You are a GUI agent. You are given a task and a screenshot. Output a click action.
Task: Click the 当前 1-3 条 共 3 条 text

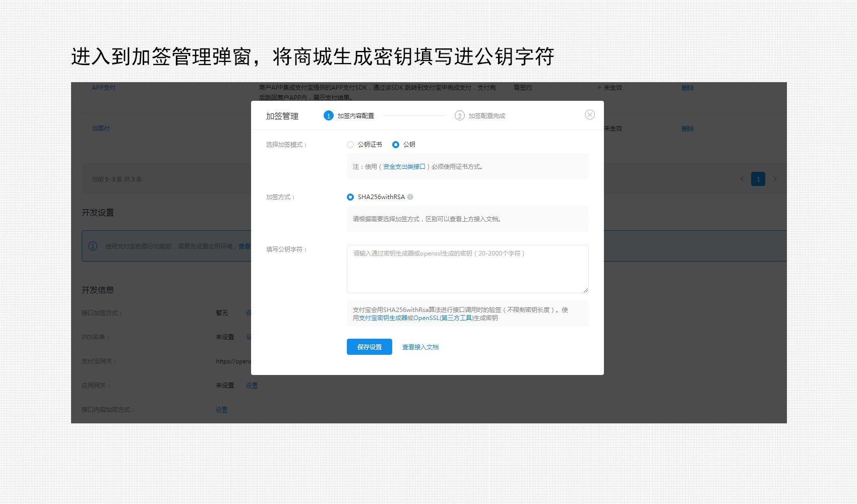(117, 179)
